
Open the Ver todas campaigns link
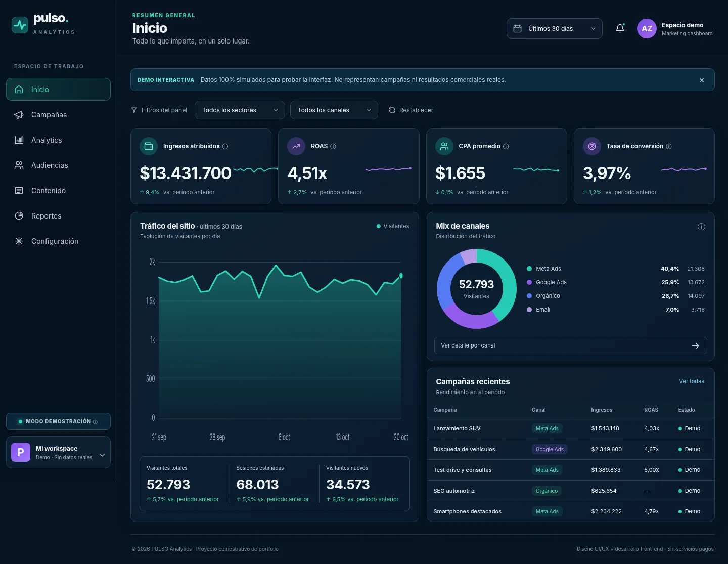tap(692, 381)
